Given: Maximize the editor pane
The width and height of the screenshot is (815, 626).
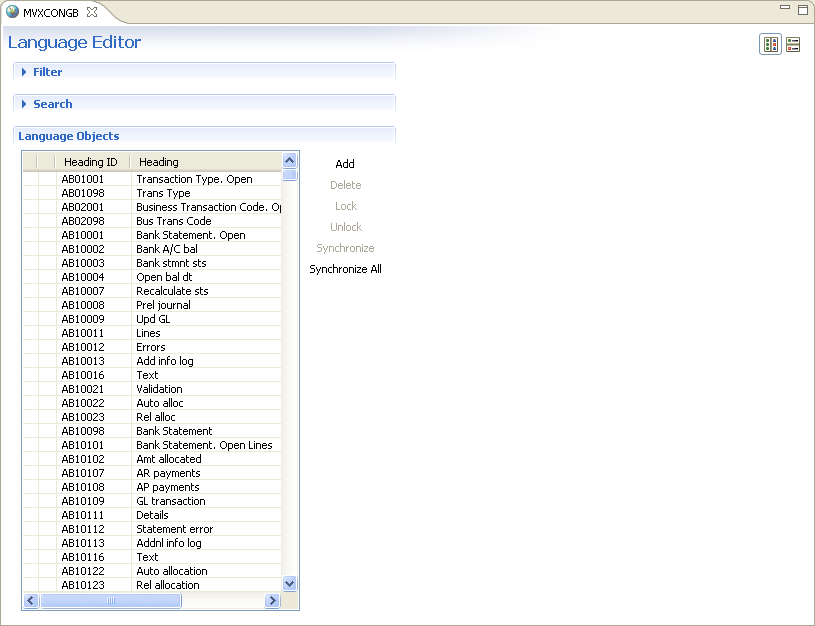Looking at the screenshot, I should point(802,10).
